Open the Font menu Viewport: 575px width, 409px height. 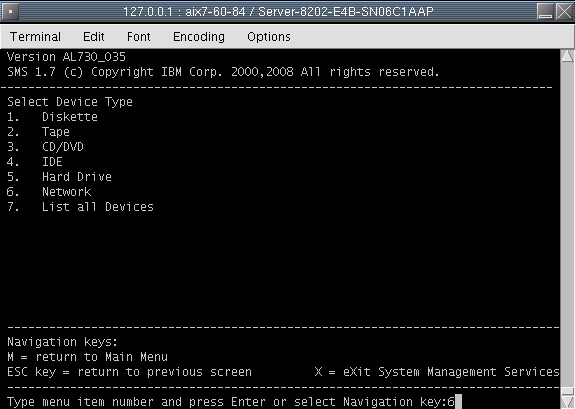point(139,37)
